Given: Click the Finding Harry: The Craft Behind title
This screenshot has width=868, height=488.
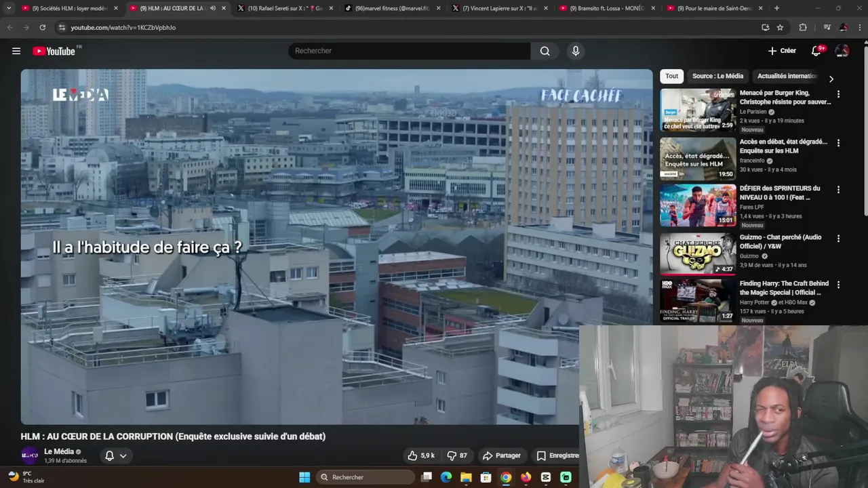Looking at the screenshot, I should coord(784,288).
